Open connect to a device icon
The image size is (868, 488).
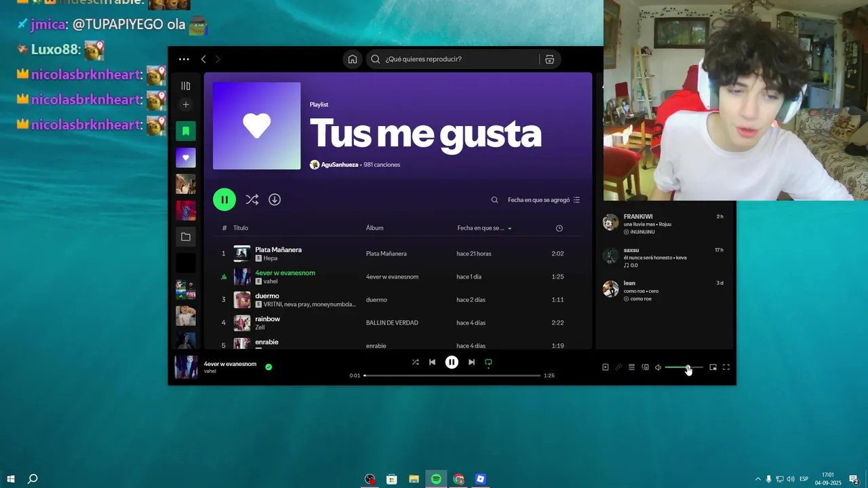(x=645, y=367)
